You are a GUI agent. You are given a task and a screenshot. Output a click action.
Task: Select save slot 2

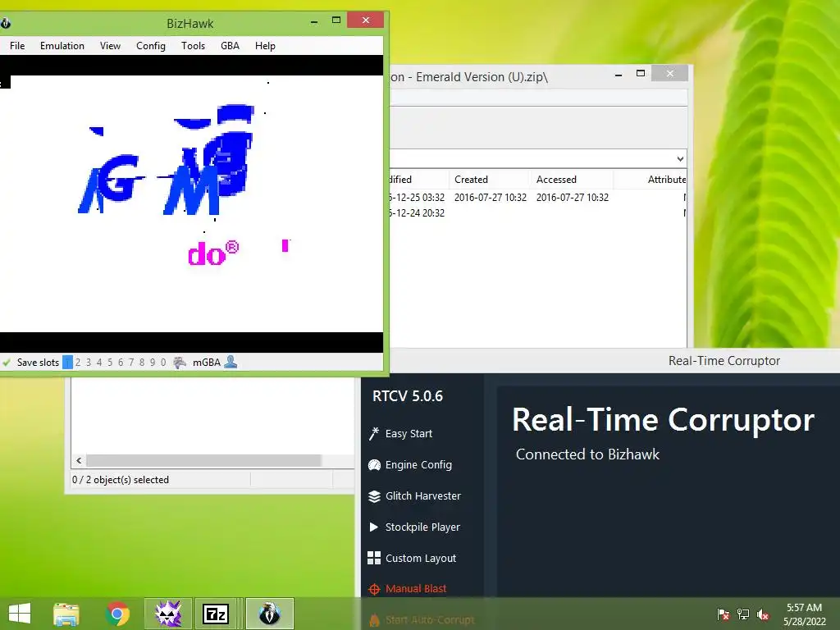tap(78, 362)
